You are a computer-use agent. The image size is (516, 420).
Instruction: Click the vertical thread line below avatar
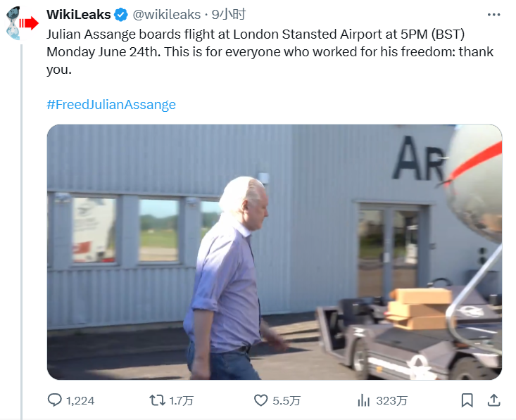point(21,211)
